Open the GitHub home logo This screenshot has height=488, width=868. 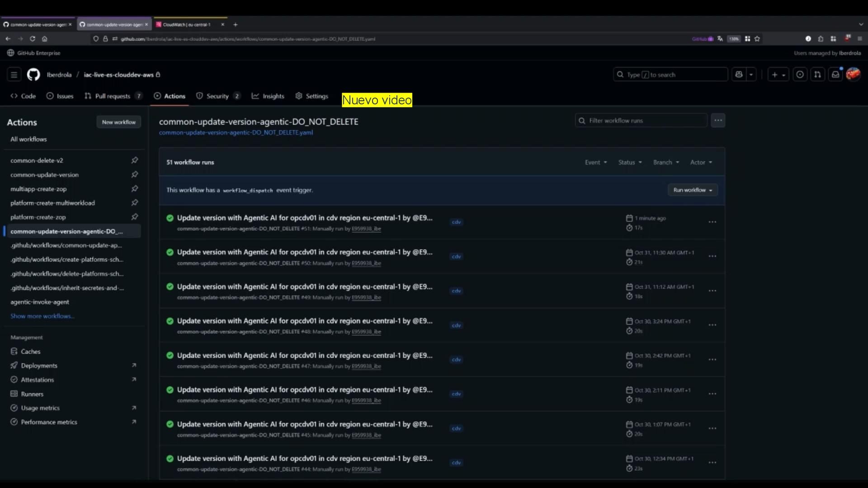click(x=33, y=75)
